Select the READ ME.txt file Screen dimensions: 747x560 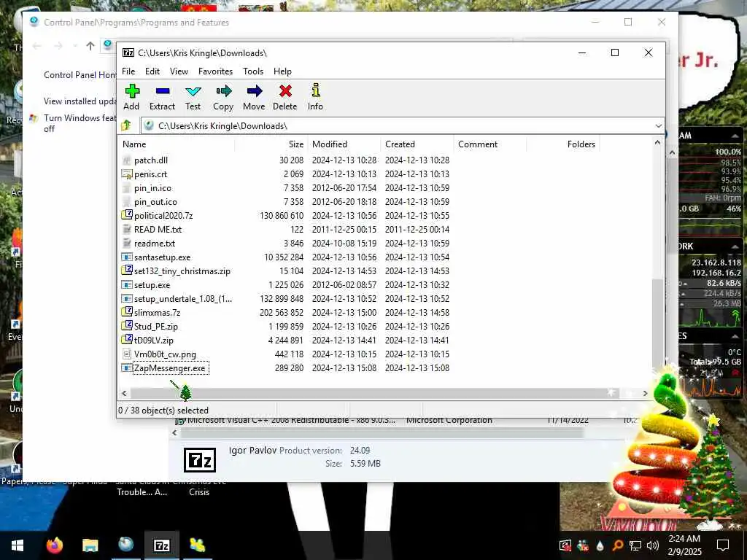pos(158,229)
